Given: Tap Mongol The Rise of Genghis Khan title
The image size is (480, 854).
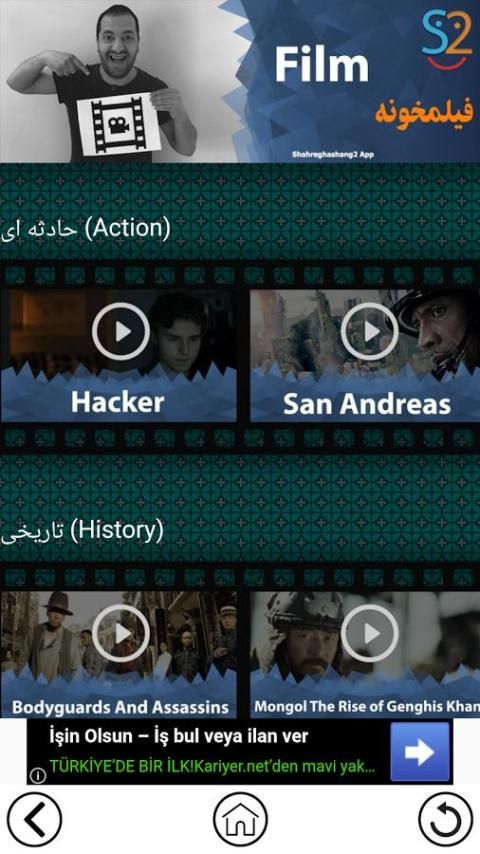Looking at the screenshot, I should click(x=367, y=706).
